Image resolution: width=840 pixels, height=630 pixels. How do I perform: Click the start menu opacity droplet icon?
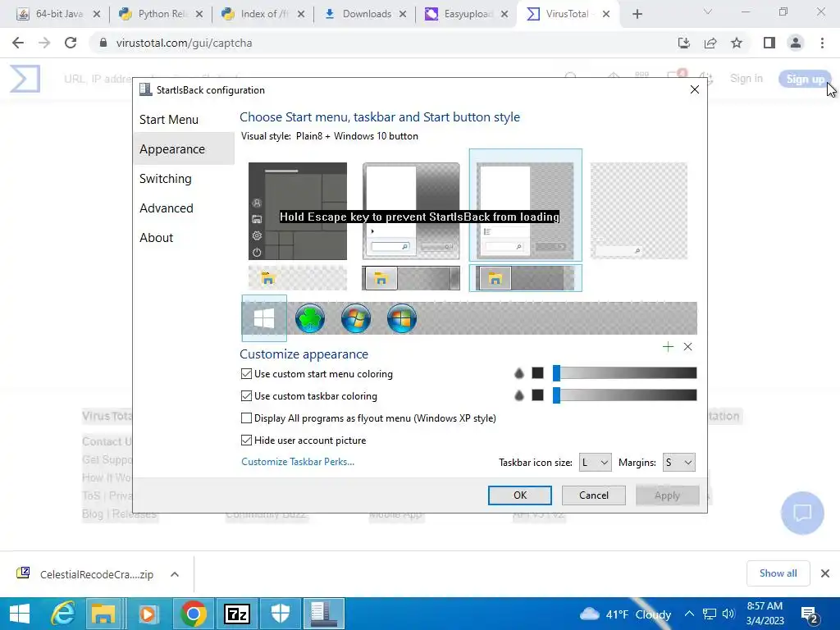[x=518, y=373]
